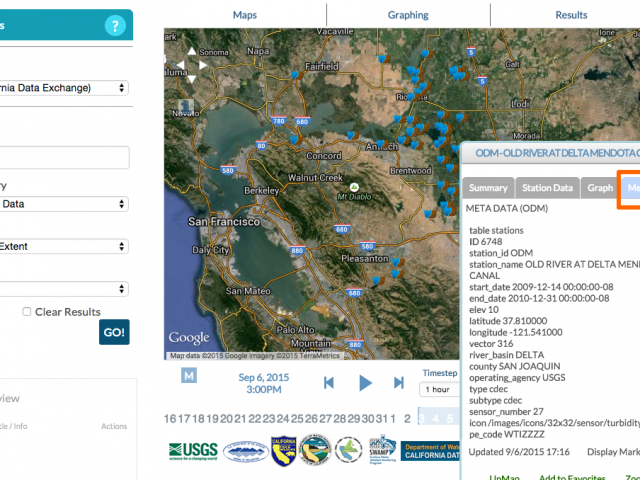The image size is (640, 480).
Task: Click the 'vector 316' metadata line
Action: click(x=491, y=344)
